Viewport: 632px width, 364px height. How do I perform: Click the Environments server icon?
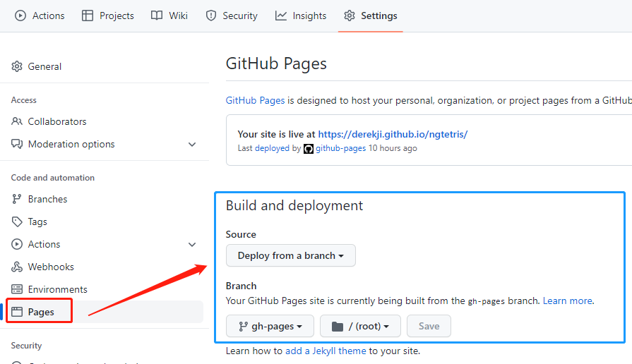pos(16,289)
